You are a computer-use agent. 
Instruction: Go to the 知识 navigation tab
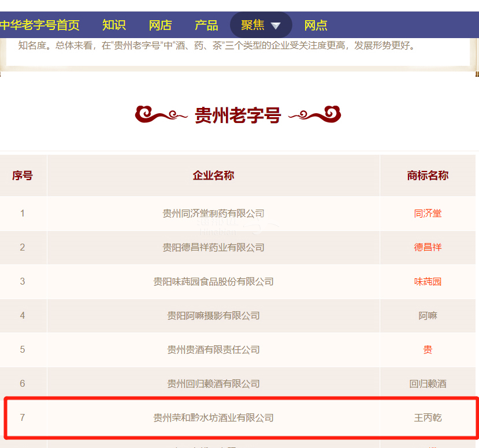pyautogui.click(x=114, y=25)
